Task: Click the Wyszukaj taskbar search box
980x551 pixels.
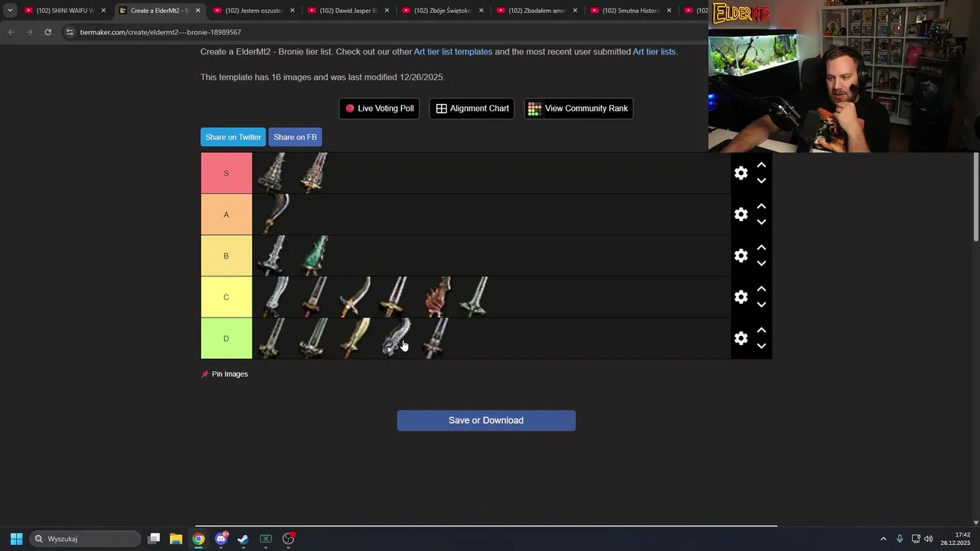Action: pyautogui.click(x=85, y=539)
